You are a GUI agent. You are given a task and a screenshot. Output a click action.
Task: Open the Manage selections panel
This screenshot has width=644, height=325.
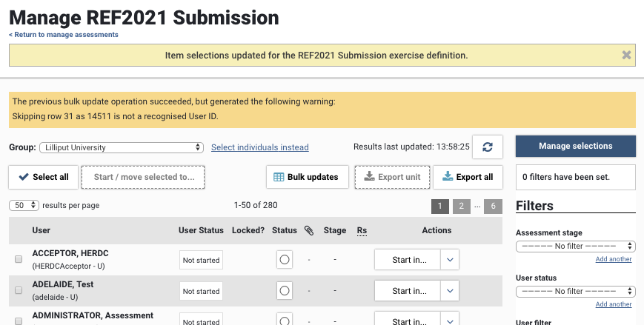coord(575,146)
